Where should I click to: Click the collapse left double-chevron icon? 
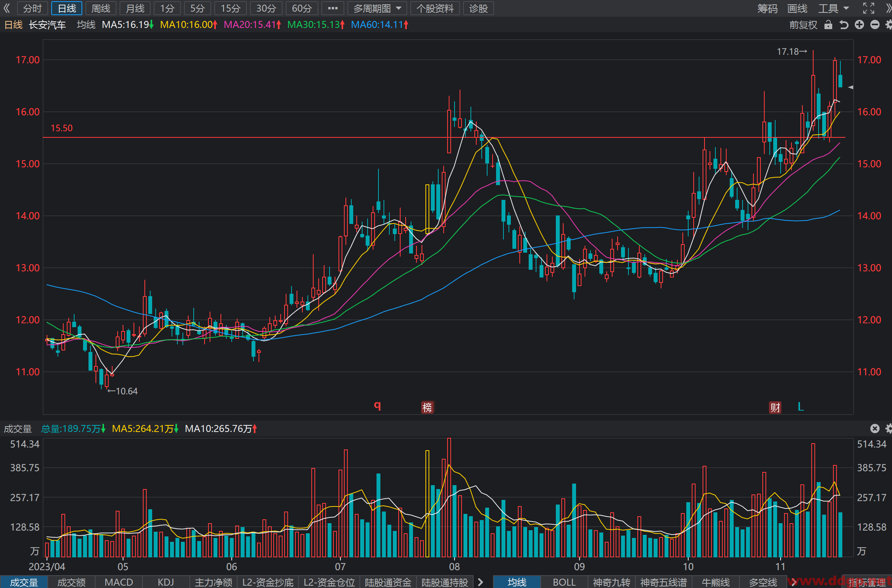(x=7, y=8)
